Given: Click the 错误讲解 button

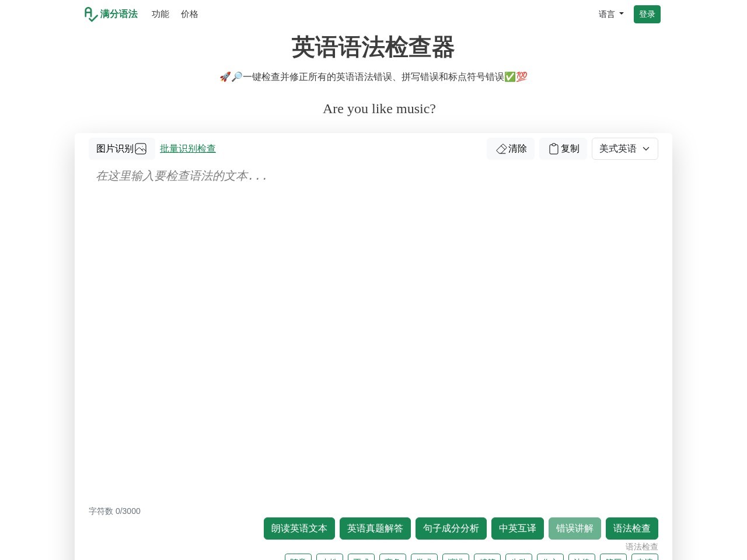Looking at the screenshot, I should [575, 528].
